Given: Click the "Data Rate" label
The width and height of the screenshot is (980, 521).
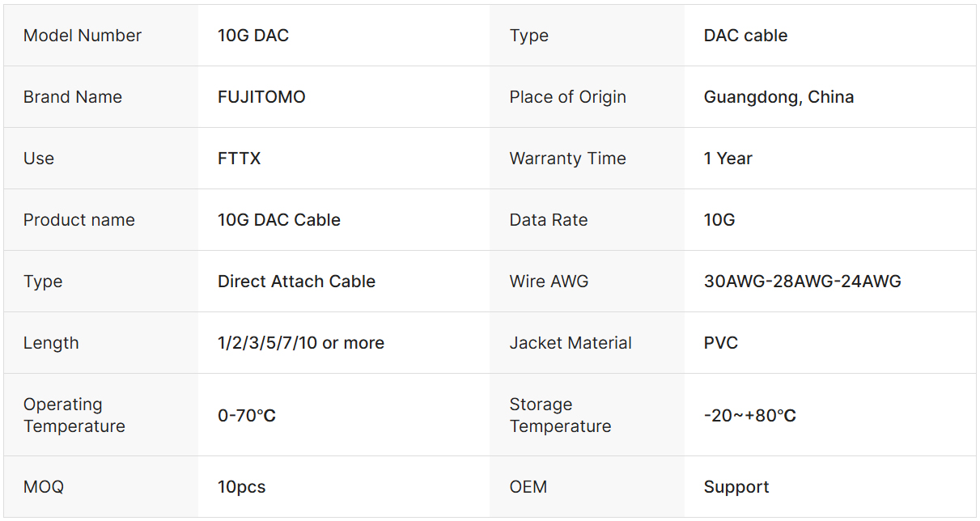Looking at the screenshot, I should click(x=549, y=220).
